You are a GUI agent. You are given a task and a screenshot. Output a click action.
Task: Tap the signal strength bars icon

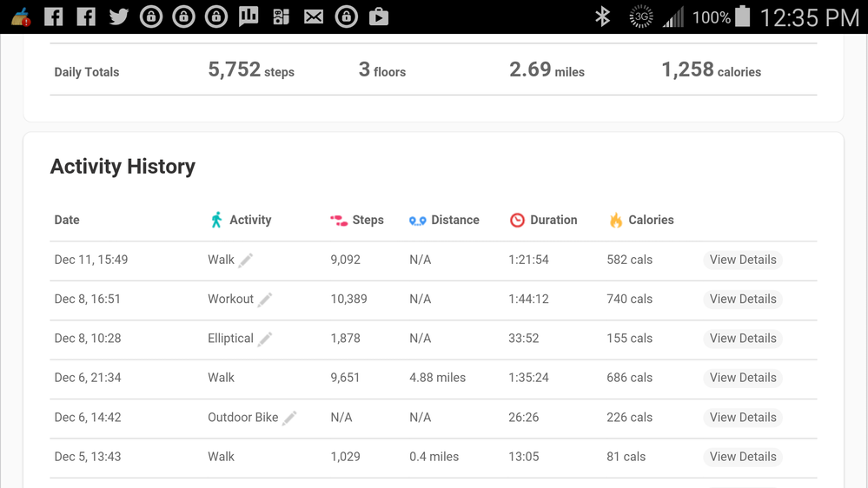673,16
